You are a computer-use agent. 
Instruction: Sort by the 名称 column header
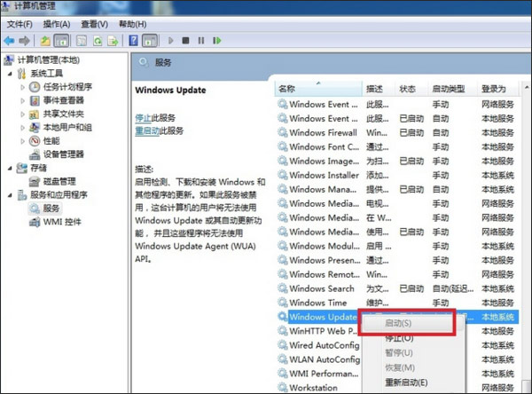point(318,89)
